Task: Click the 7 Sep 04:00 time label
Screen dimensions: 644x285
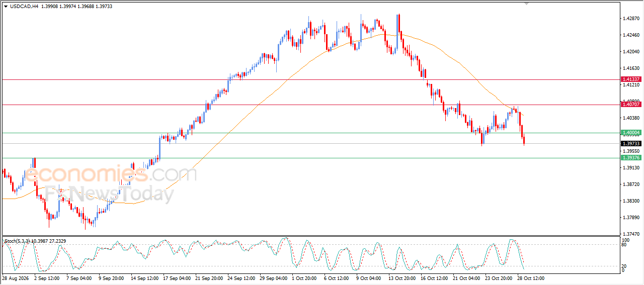Action: point(79,278)
